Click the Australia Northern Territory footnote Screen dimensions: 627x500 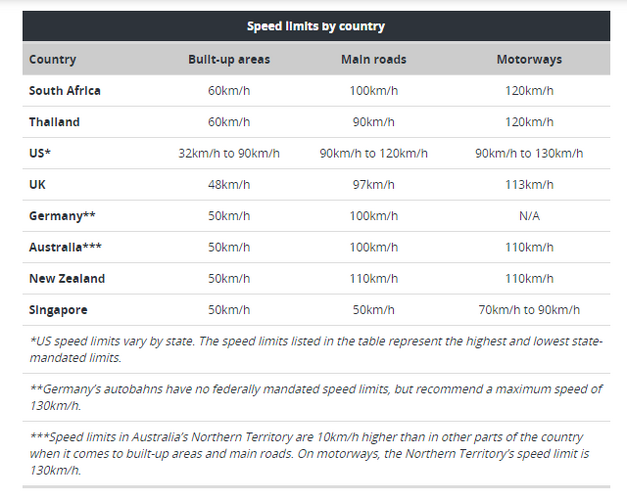point(310,454)
